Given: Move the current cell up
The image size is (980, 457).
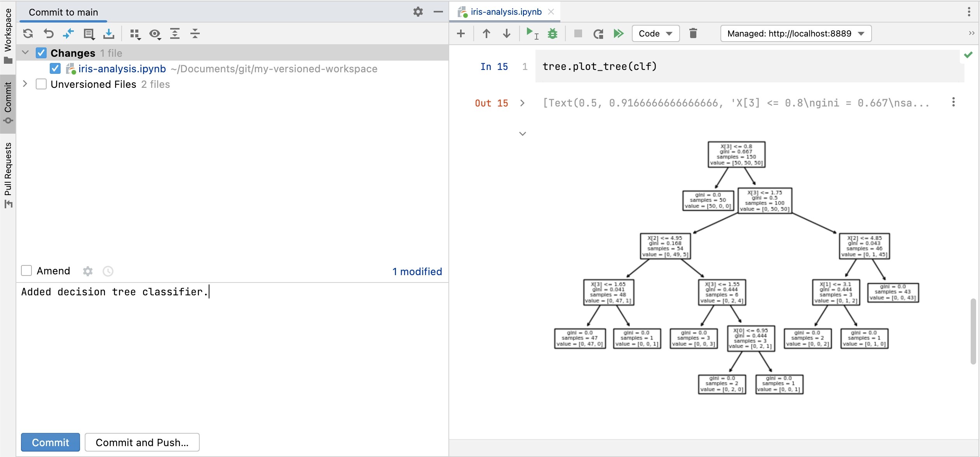Looking at the screenshot, I should (x=486, y=33).
